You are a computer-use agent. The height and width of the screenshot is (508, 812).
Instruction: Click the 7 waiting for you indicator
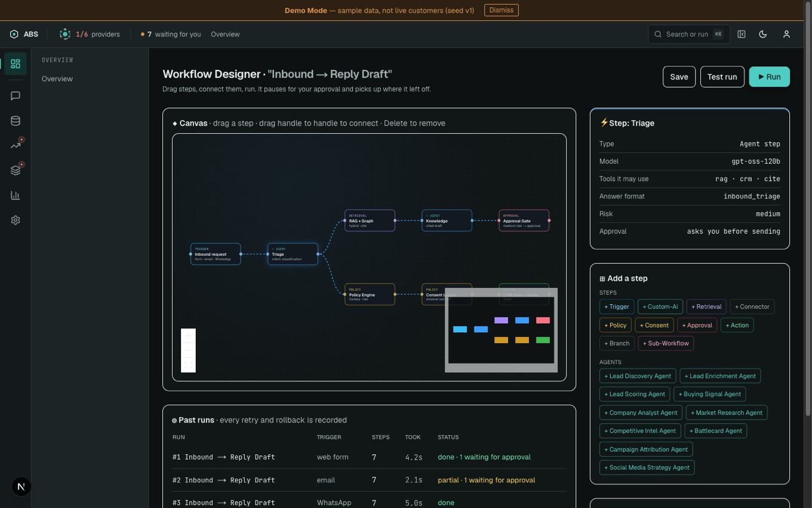(171, 34)
